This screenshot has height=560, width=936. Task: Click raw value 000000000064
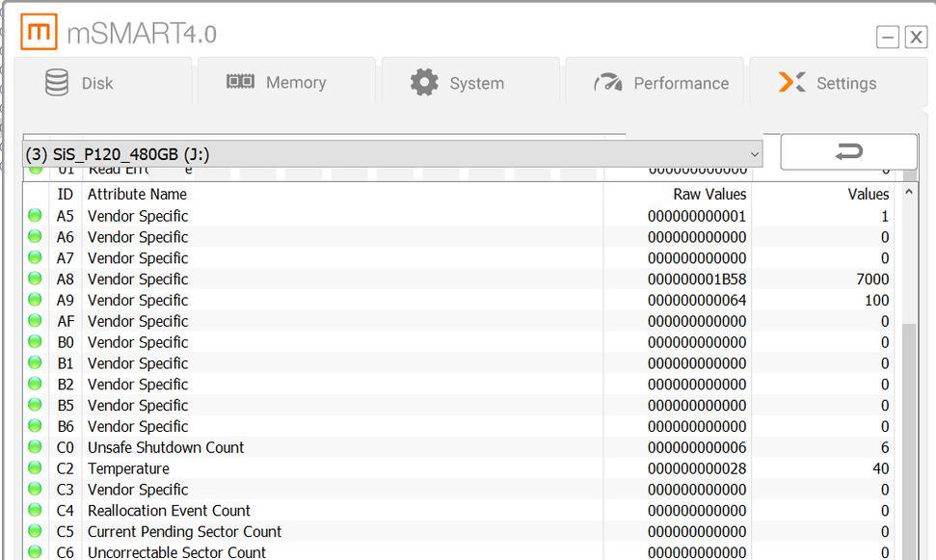point(697,301)
